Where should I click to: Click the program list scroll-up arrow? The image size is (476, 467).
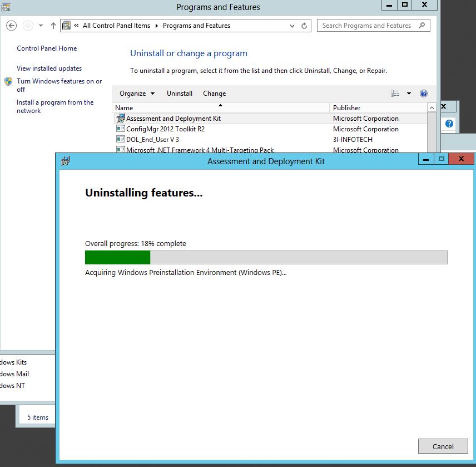[432, 108]
